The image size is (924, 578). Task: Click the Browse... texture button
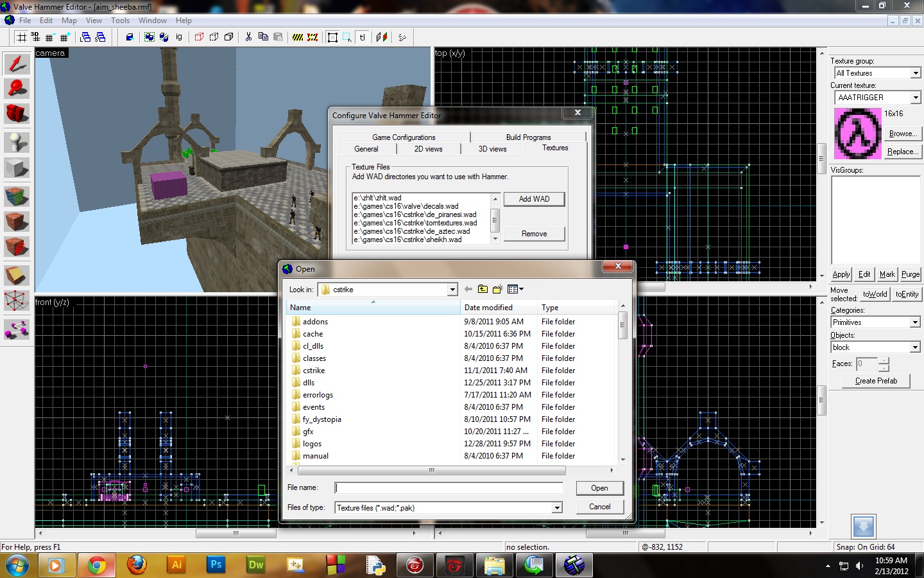[x=903, y=134]
